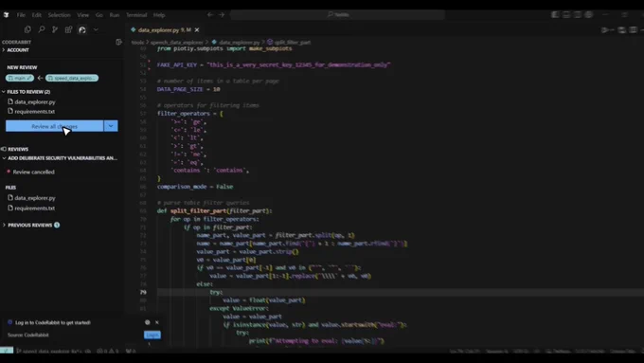Open the View menu

pyautogui.click(x=83, y=15)
